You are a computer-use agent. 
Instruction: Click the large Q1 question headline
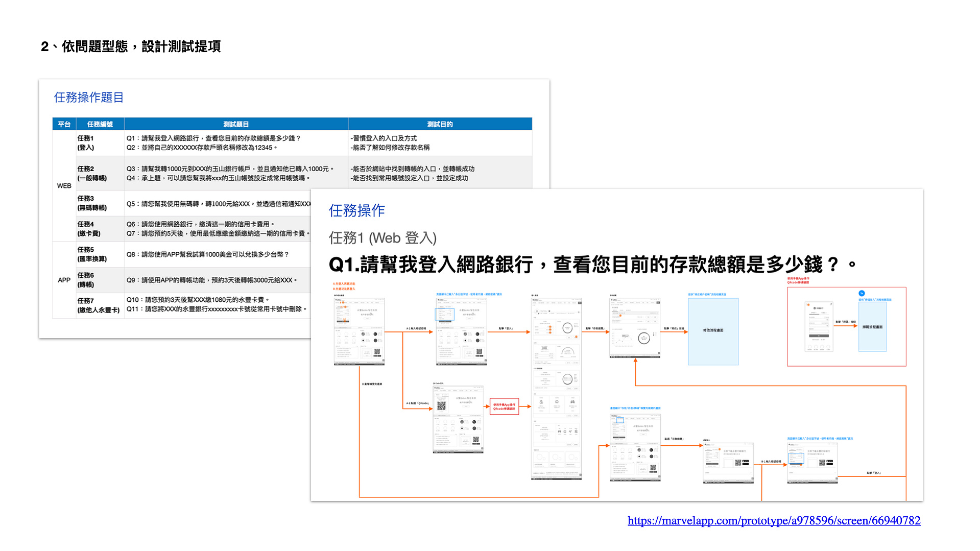592,265
